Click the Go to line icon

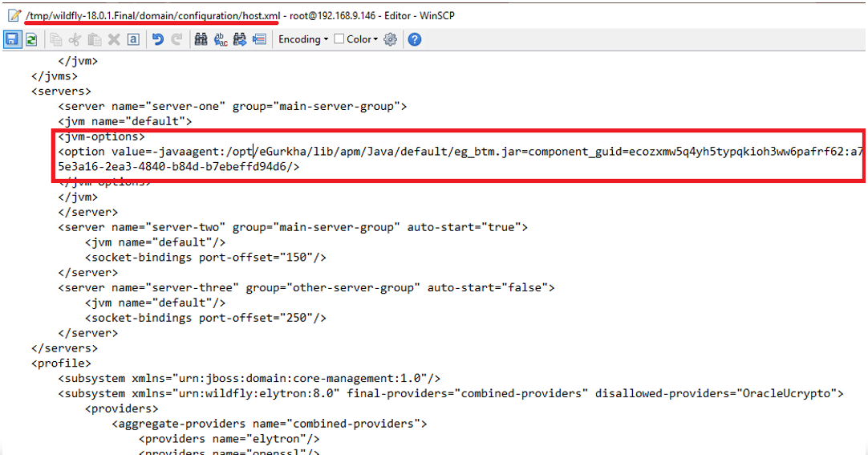[x=259, y=39]
